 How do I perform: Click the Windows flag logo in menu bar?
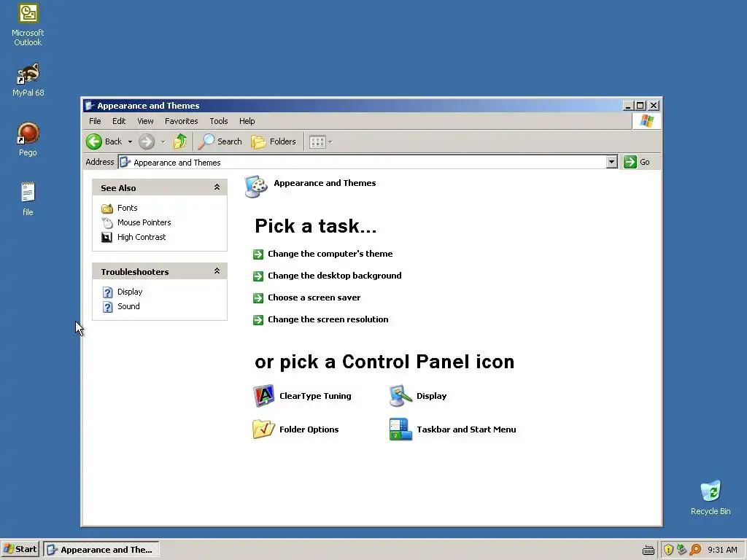[x=646, y=121]
